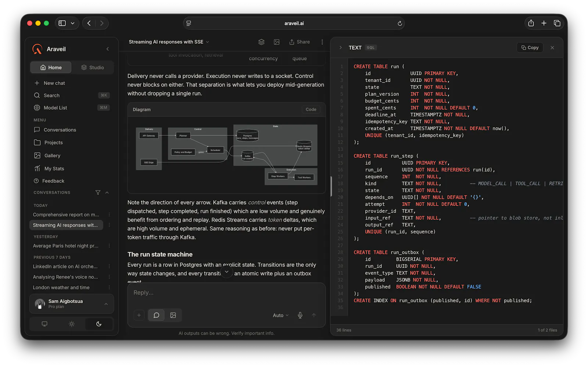
Task: Go back in browser history
Action: coord(89,23)
